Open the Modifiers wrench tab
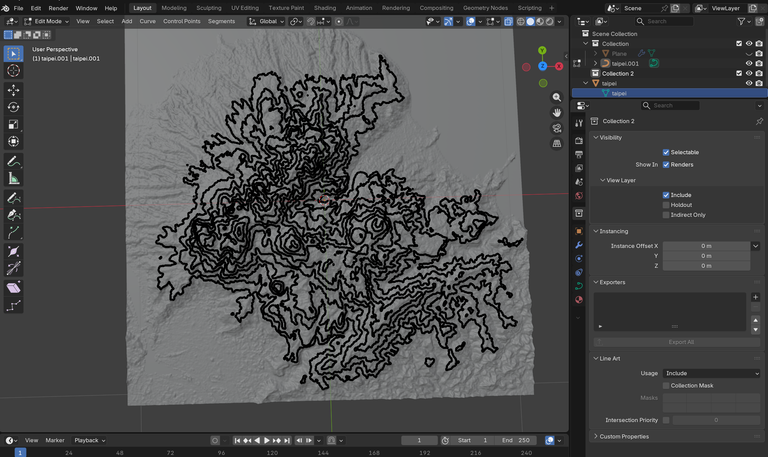 [579, 245]
